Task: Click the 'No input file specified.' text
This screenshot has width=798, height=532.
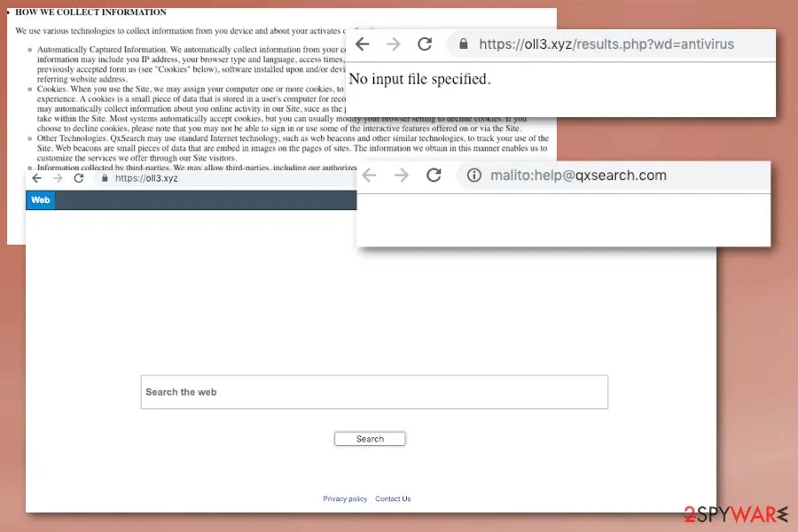Action: pos(420,80)
